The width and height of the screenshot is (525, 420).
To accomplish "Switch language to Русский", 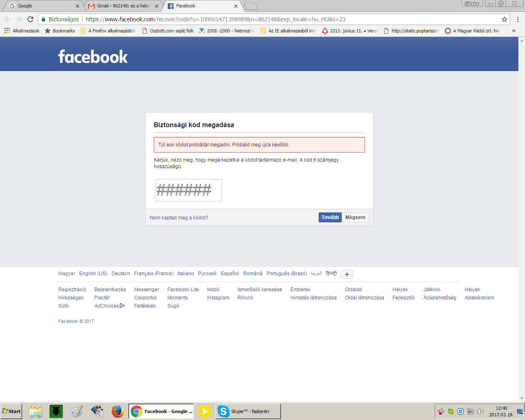I will coord(207,274).
